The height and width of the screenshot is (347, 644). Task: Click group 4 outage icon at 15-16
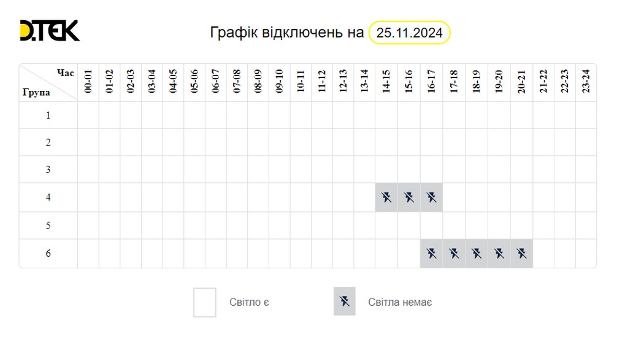[409, 197]
